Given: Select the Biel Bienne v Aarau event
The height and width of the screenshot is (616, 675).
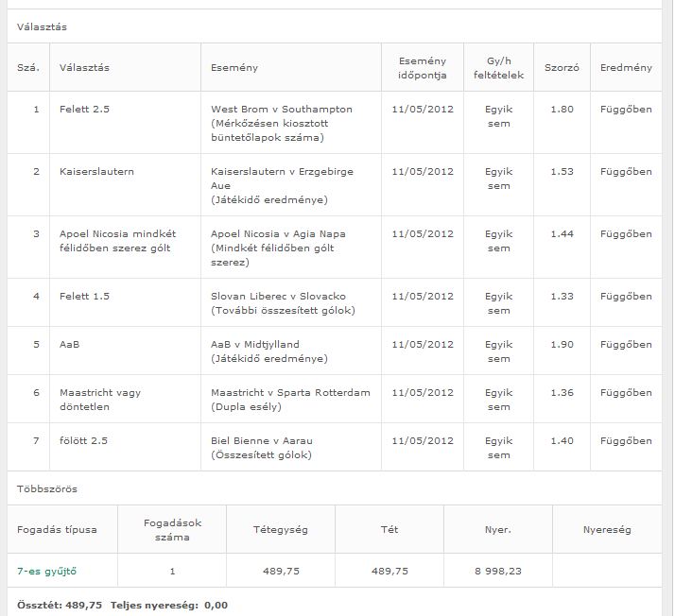Looking at the screenshot, I should click(260, 441).
